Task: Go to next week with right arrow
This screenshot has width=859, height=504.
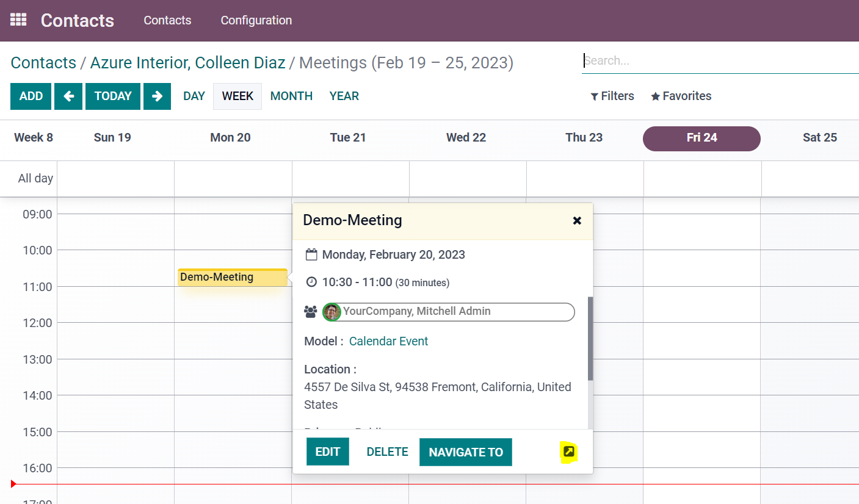Action: pos(157,96)
